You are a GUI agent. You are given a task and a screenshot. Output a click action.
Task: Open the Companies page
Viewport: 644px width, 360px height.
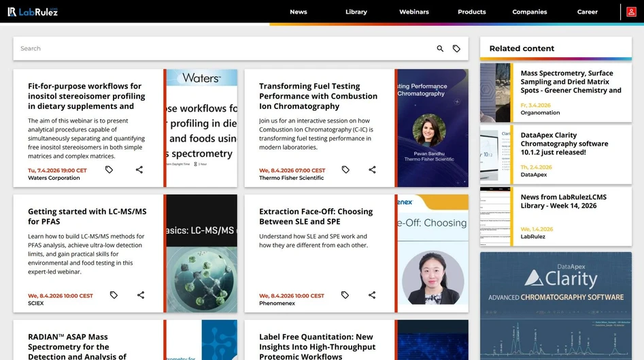[x=529, y=12]
